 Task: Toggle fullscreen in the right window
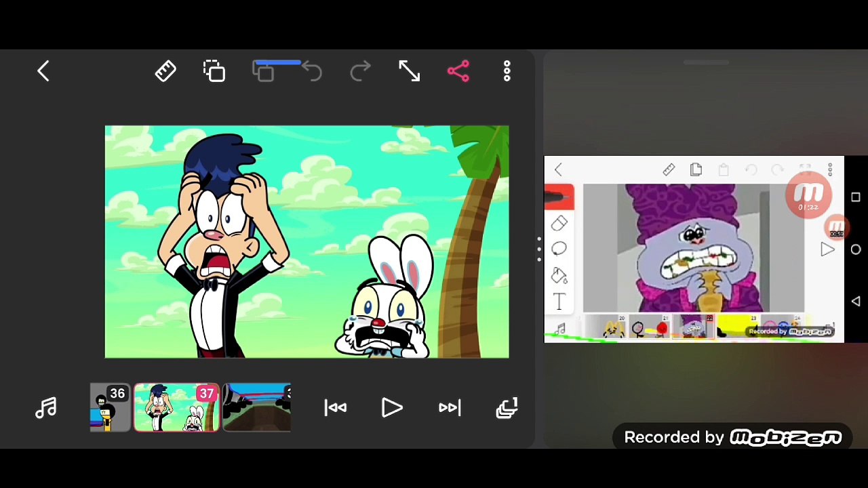[x=805, y=169]
